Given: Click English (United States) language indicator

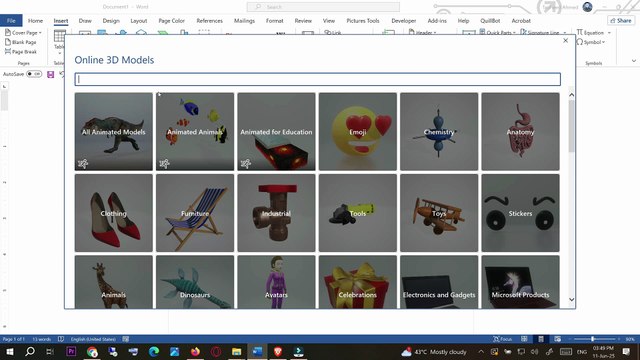Looking at the screenshot, I should 93,339.
